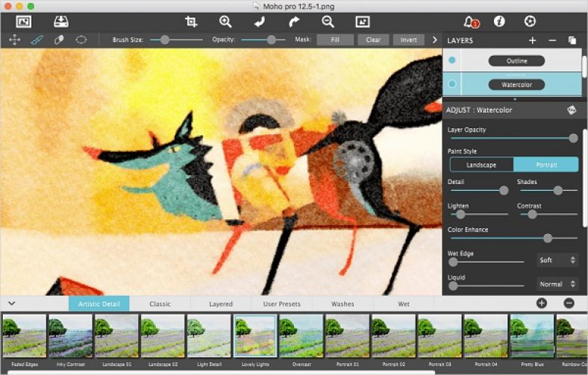This screenshot has height=375, width=588.
Task: Add a preset with the plus circle
Action: pos(542,303)
